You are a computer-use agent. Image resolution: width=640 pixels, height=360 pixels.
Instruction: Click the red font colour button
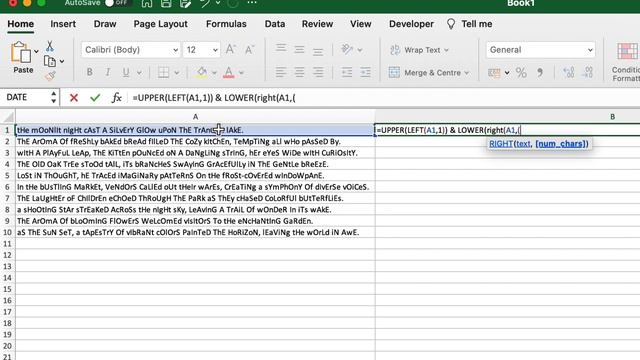(229, 73)
